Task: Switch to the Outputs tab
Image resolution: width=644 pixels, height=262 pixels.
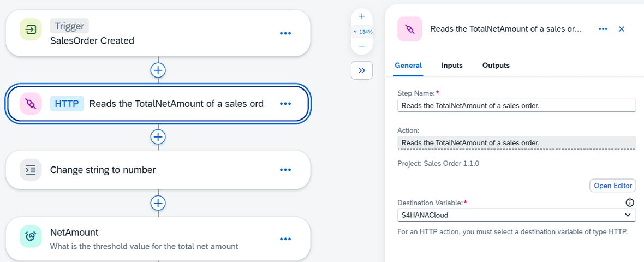Action: point(496,65)
